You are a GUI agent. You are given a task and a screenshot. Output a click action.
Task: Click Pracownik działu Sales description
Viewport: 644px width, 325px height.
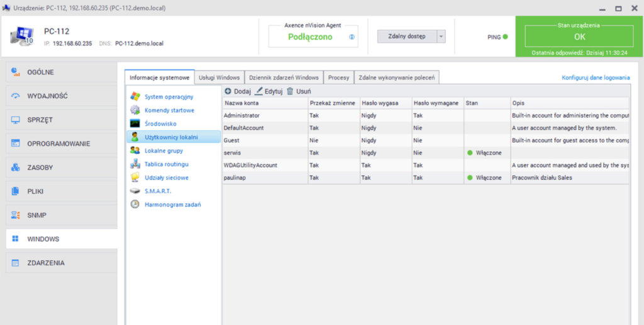tap(542, 178)
